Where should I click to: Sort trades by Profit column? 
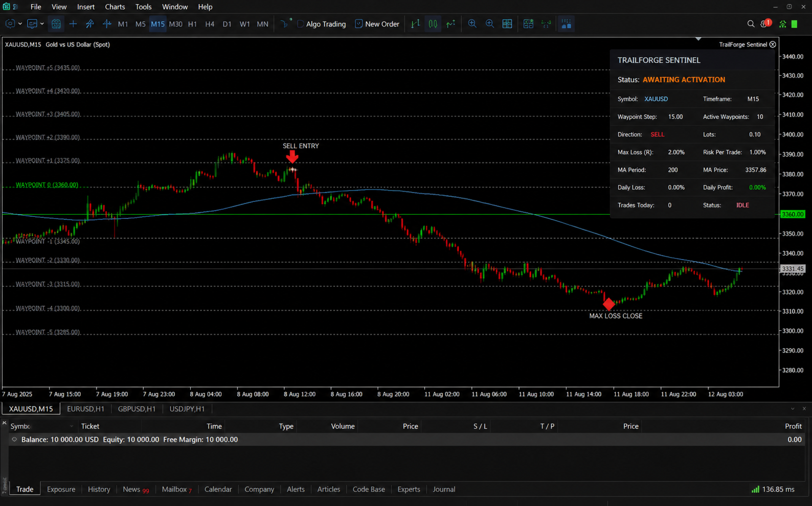pos(793,426)
